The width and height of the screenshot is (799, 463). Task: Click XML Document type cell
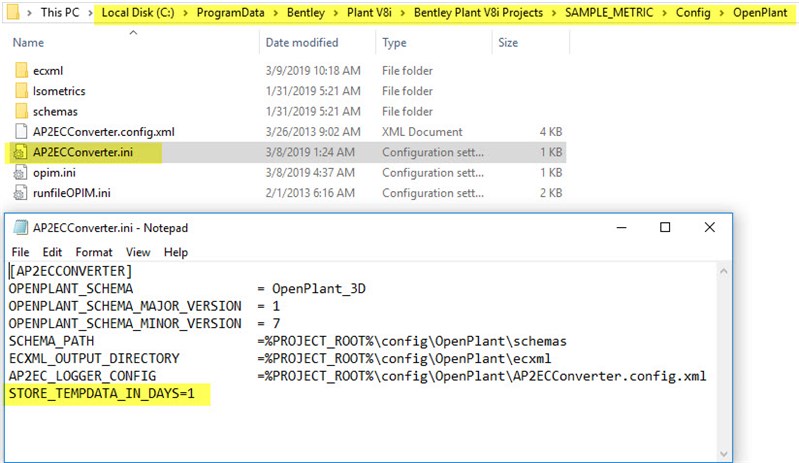[422, 131]
